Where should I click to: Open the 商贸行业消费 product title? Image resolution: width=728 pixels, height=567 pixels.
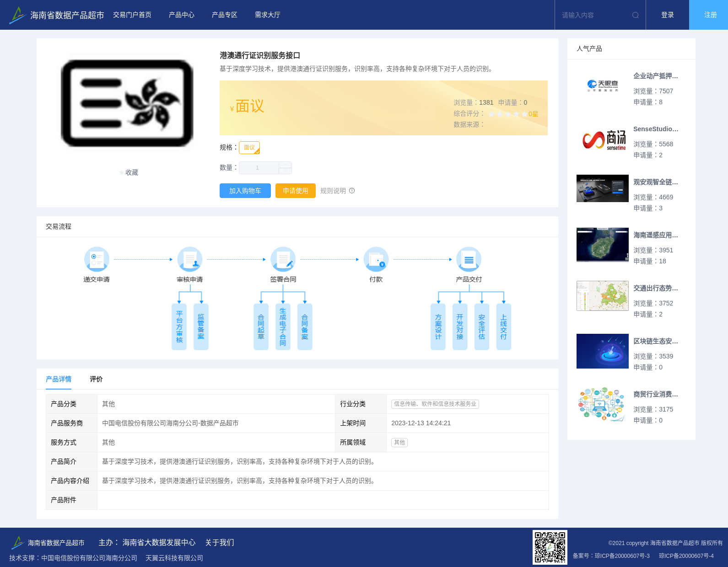656,394
